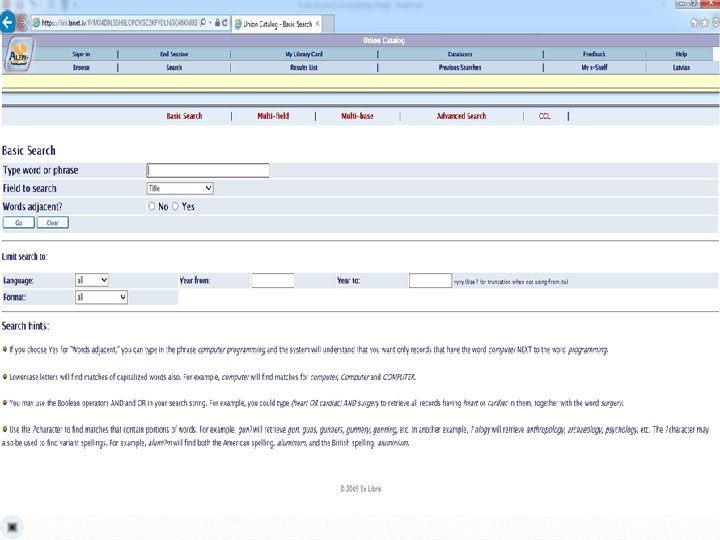This screenshot has width=720, height=540.
Task: Click the Feedback link
Action: [x=594, y=54]
